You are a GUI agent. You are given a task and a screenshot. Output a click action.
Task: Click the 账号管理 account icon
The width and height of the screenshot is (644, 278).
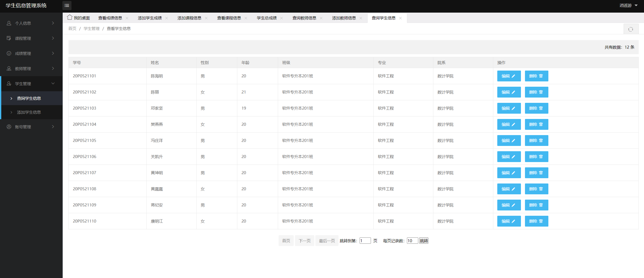(9, 127)
